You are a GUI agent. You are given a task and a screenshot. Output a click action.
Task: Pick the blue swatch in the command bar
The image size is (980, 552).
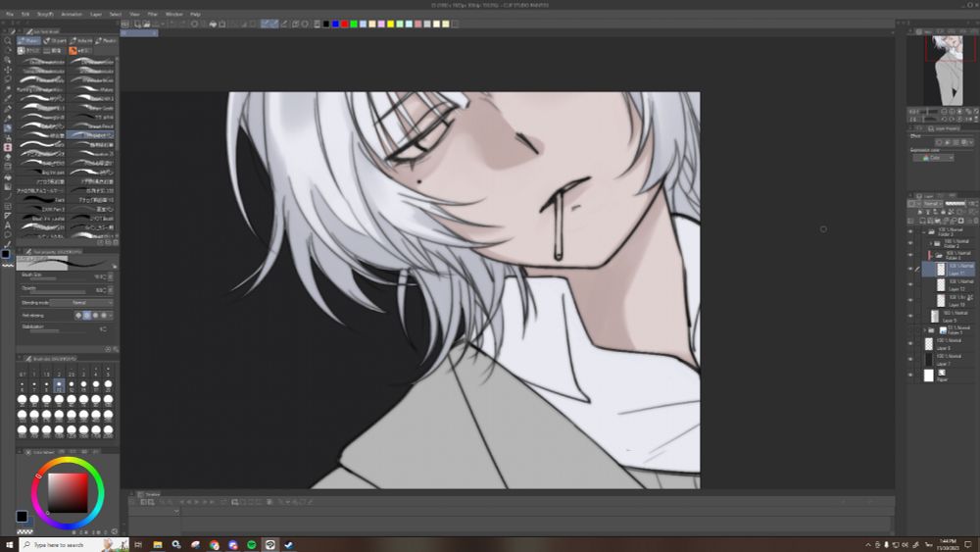coord(335,24)
